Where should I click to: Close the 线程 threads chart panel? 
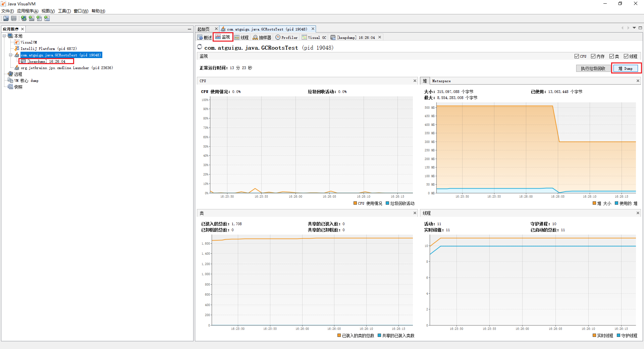click(638, 213)
